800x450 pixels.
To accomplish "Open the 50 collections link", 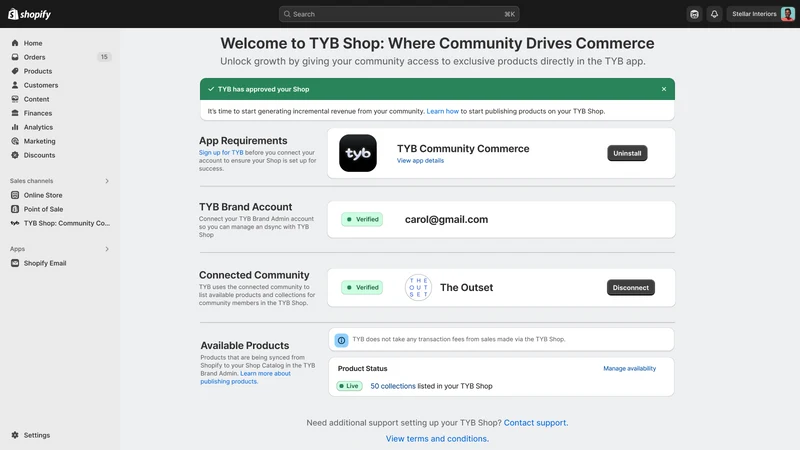I will coord(393,386).
